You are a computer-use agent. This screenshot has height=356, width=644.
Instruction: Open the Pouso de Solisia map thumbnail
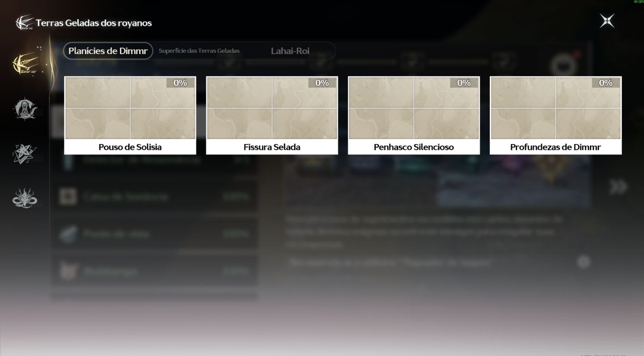130,108
